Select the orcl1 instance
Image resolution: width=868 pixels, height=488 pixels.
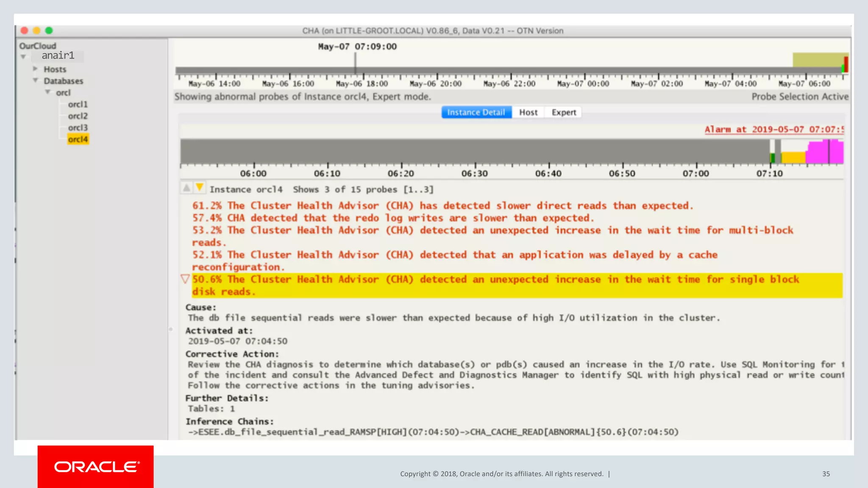coord(78,104)
